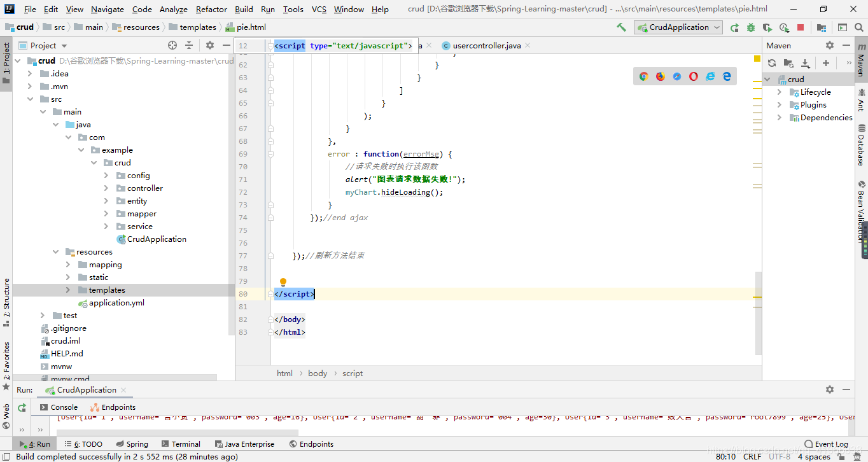Switch to the Console tab
The width and height of the screenshot is (868, 462).
tap(59, 407)
